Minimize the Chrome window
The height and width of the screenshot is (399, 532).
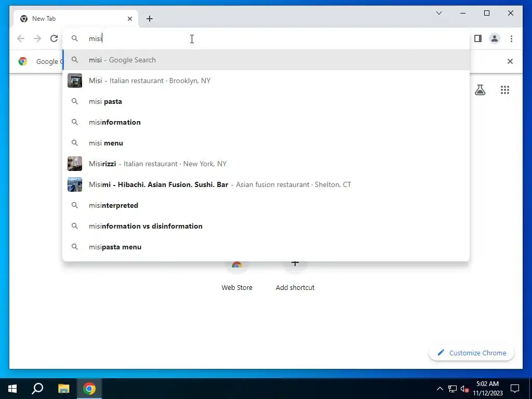[463, 13]
